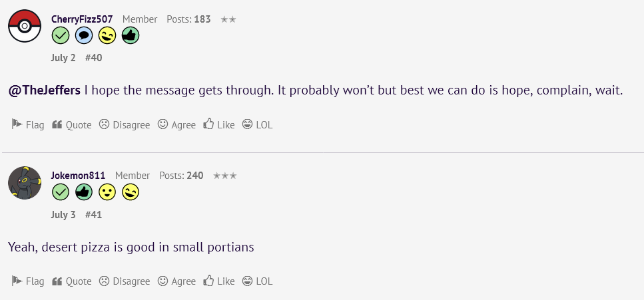Click Jokemon811's green thumbs-up badge
Viewport: 644px width, 300px height.
tap(84, 192)
